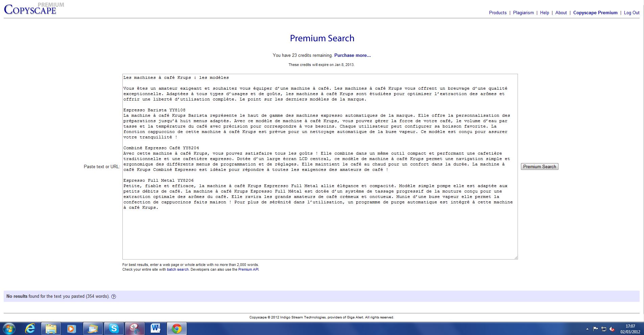The height and width of the screenshot is (335, 644).
Task: Open the Plagiarism menu item
Action: [523, 13]
